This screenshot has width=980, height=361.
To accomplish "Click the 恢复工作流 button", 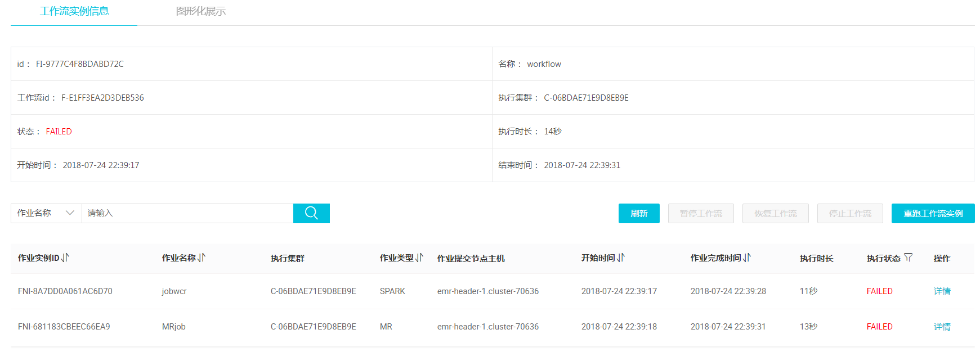I will click(775, 214).
